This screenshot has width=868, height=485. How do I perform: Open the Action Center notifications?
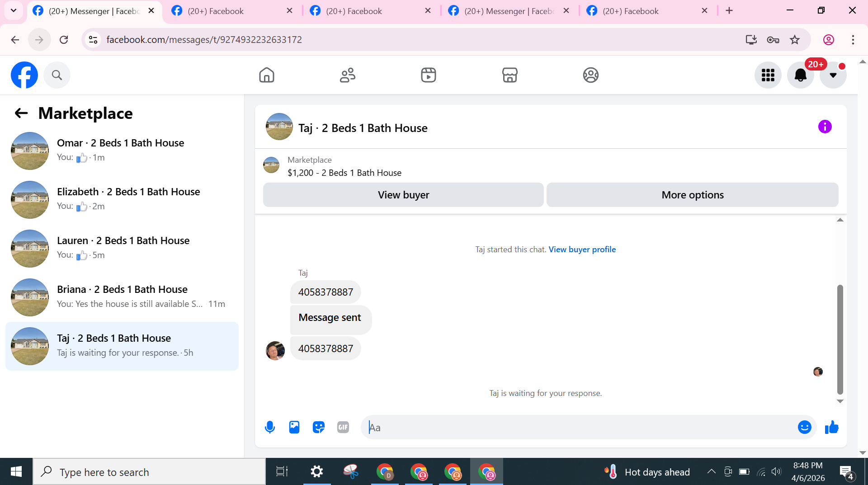point(846,472)
